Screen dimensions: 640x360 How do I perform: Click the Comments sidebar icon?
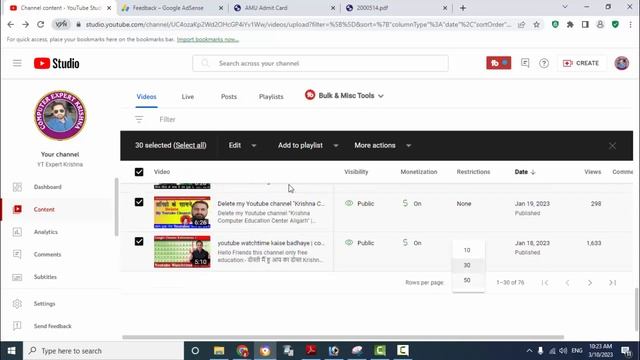pos(17,254)
